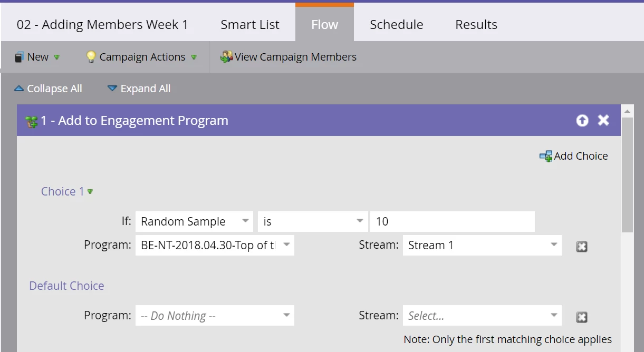
Task: Delete Choice 1 with its X icon
Action: coord(581,246)
